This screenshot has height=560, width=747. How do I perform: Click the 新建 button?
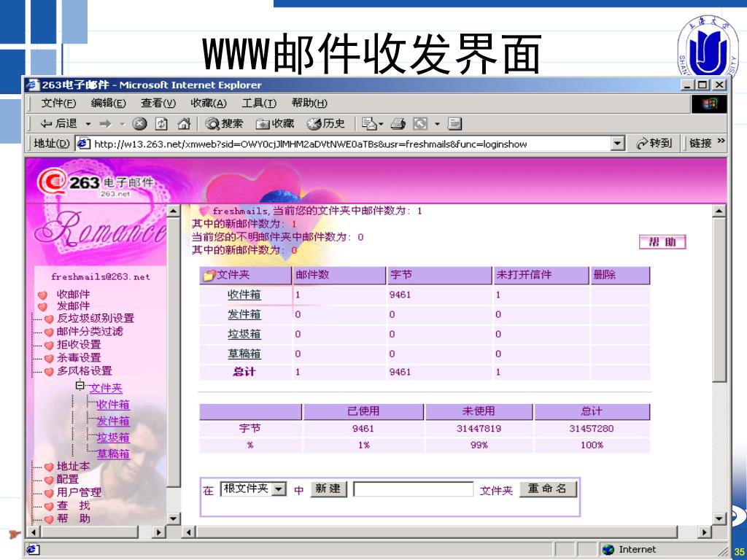tap(328, 489)
